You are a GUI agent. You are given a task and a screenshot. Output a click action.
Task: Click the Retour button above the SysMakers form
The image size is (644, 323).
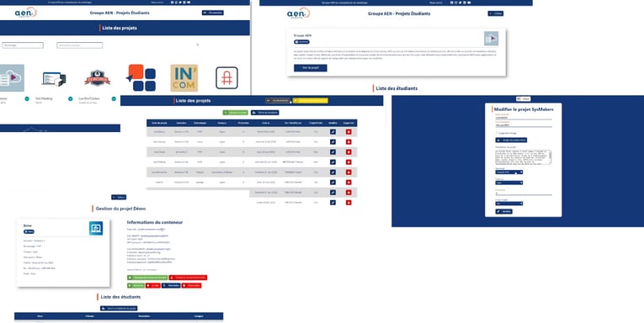tap(524, 99)
